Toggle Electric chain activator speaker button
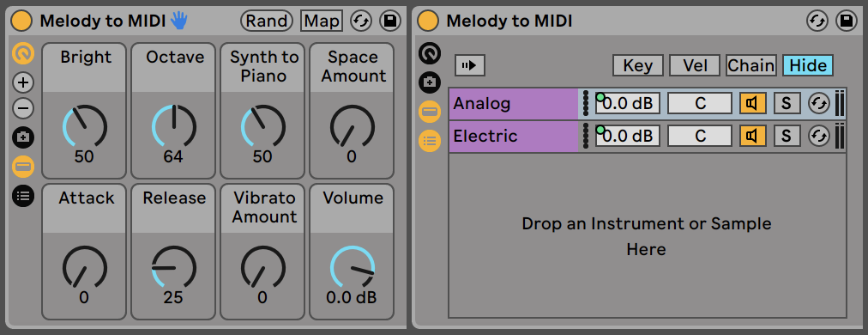The width and height of the screenshot is (868, 335). 753,136
